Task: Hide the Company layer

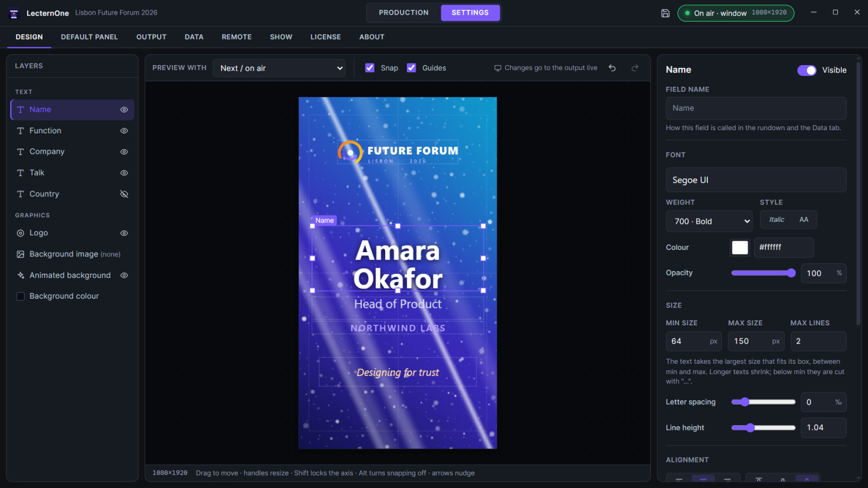Action: click(x=124, y=152)
